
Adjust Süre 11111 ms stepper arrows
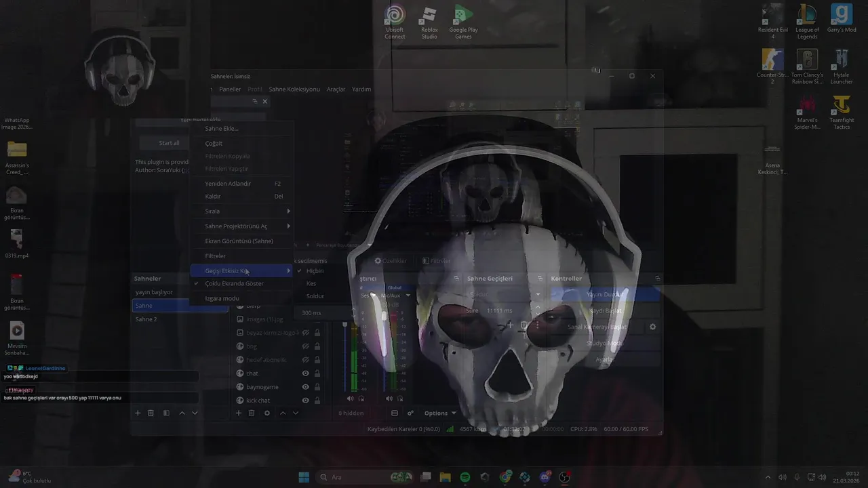click(538, 310)
